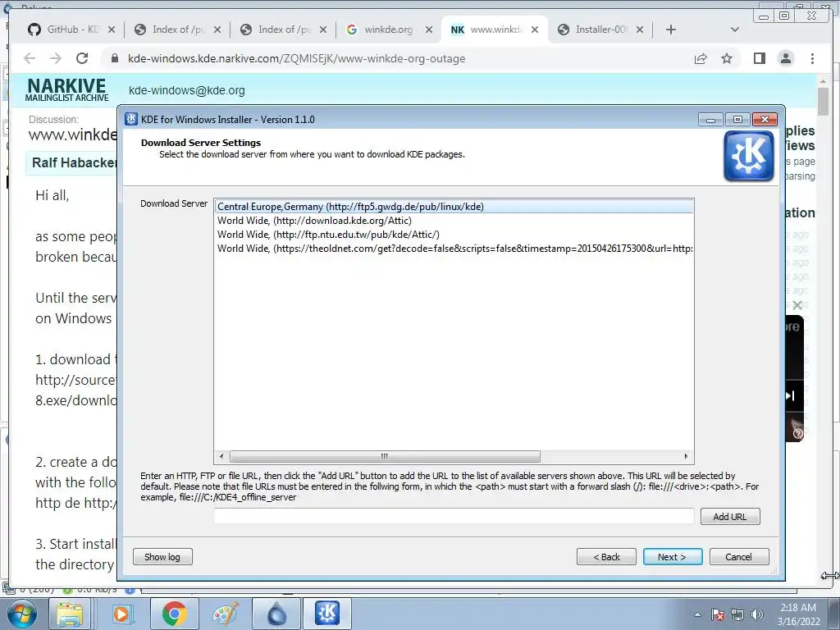Open kde-windows@kde.org list link
Viewport: 840px width, 630px height.
coord(186,90)
